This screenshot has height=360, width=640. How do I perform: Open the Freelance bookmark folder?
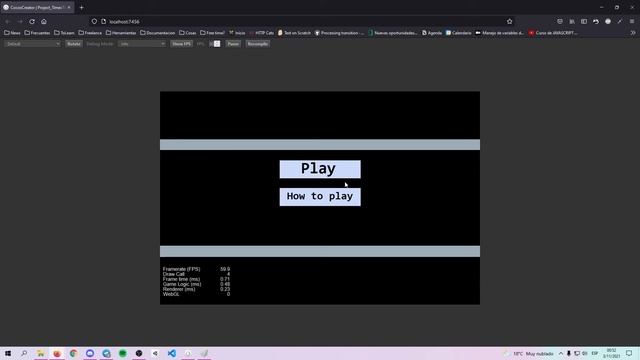click(x=90, y=33)
